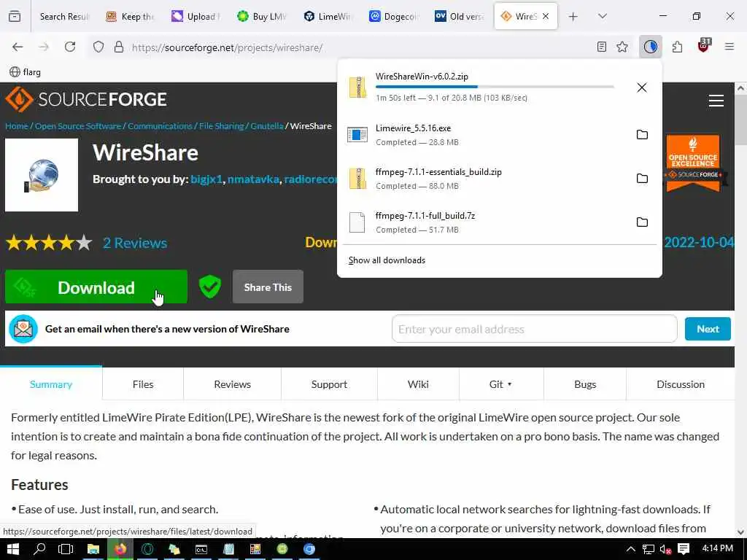Open the Firefox View button

[x=15, y=16]
